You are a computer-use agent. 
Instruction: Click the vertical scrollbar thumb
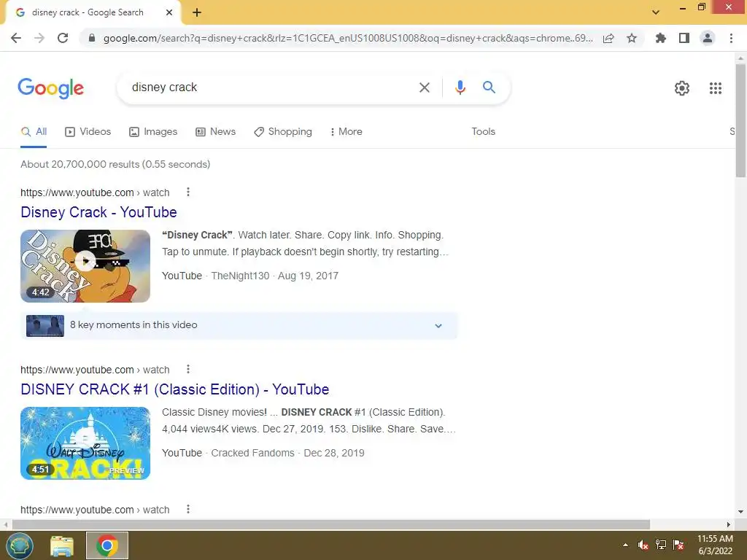click(740, 120)
